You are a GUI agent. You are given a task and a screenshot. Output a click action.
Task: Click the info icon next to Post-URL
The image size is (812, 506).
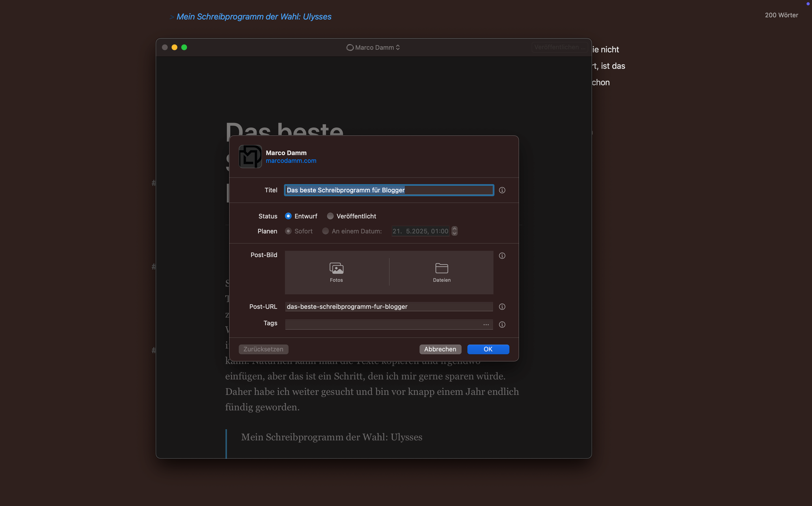click(x=502, y=307)
